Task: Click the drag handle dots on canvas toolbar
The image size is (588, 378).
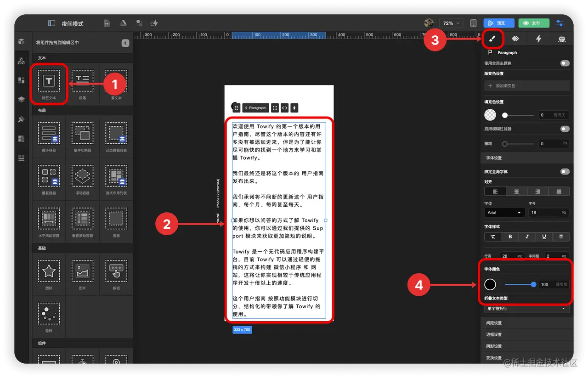Action: coord(237,108)
